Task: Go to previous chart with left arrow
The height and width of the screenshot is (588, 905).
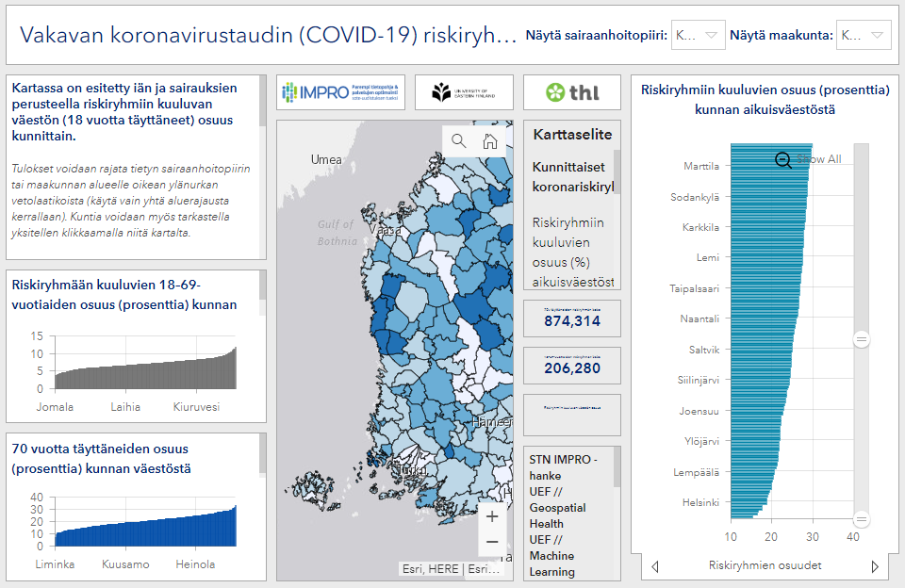Action: [x=655, y=566]
